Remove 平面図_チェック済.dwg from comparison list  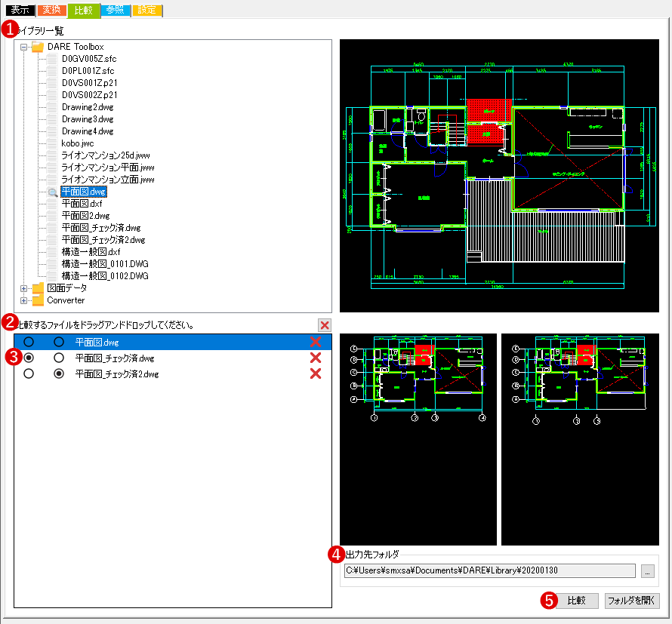[x=316, y=358]
